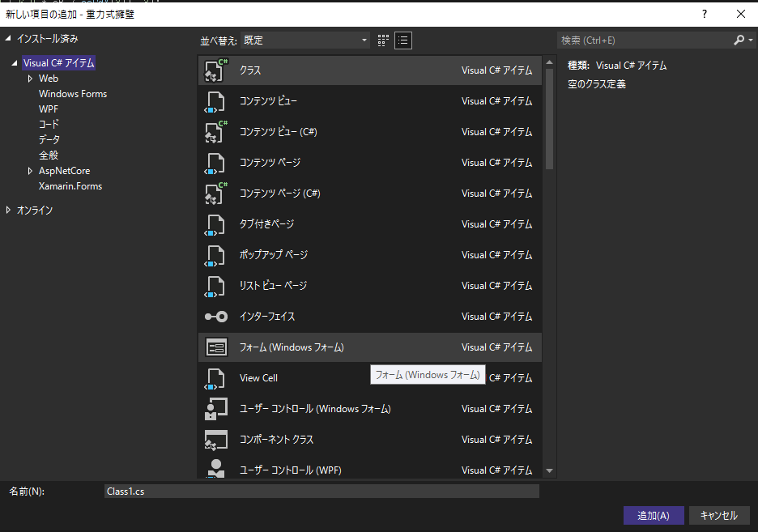Click the フォーム (Windows フォーム) icon
Screen dimensions: 758x532
point(216,347)
